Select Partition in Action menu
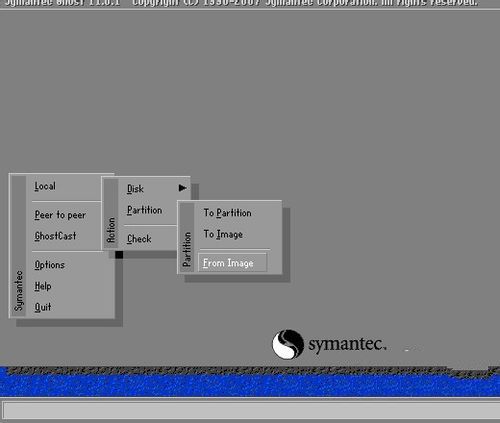 pos(144,210)
